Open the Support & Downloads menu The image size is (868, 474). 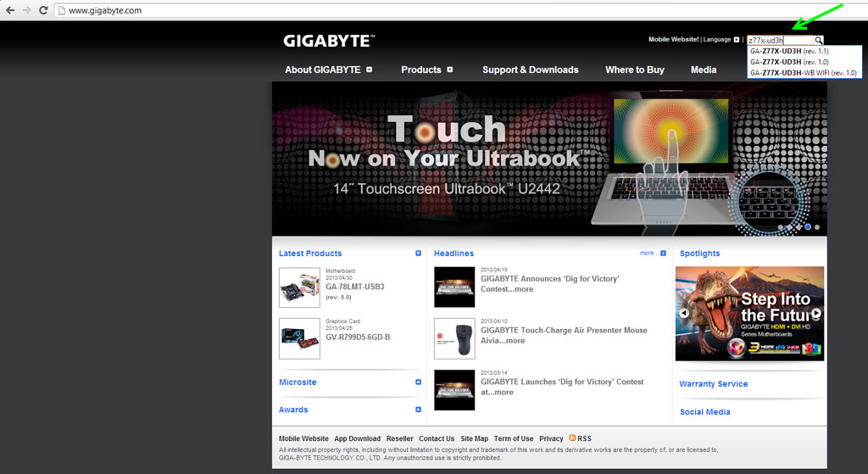pyautogui.click(x=530, y=70)
